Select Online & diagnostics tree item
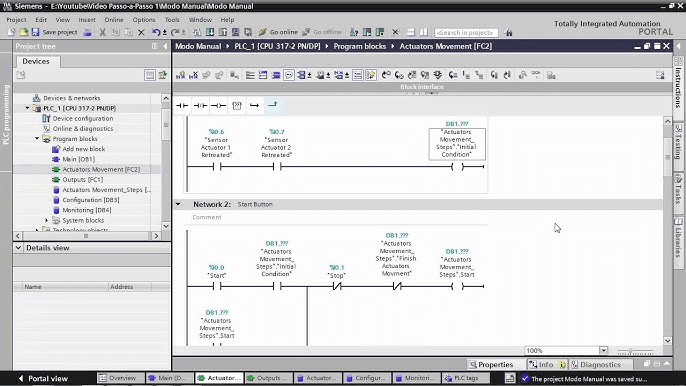Viewport: 686px width, 386px height. pos(83,129)
